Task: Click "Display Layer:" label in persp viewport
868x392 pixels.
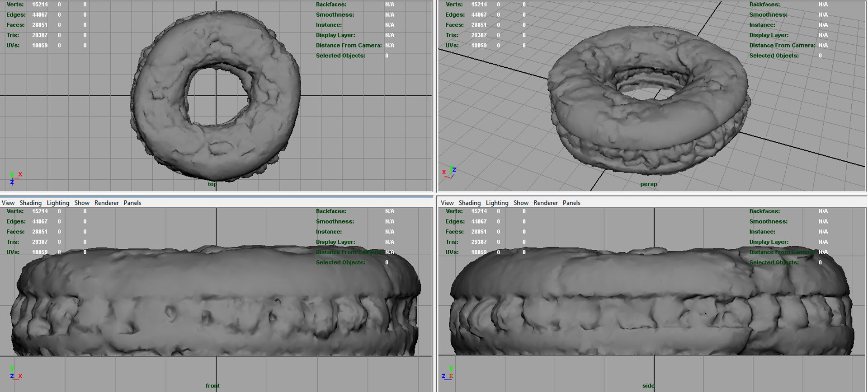Action: [769, 35]
